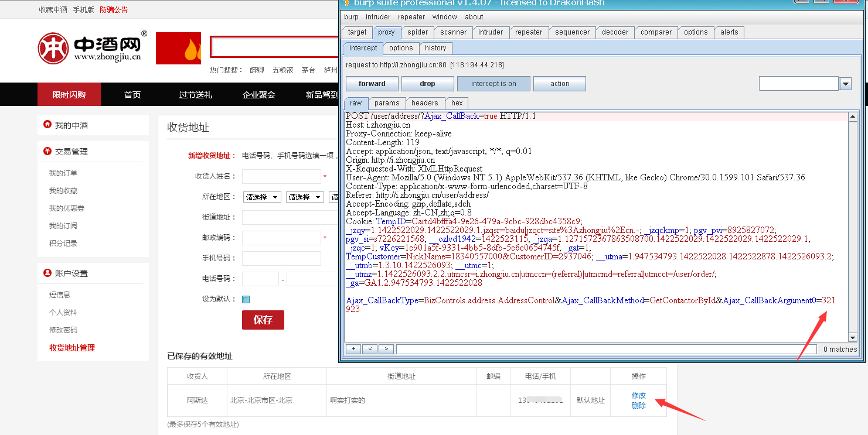
Task: Select the proxy options sub-tab
Action: [401, 48]
